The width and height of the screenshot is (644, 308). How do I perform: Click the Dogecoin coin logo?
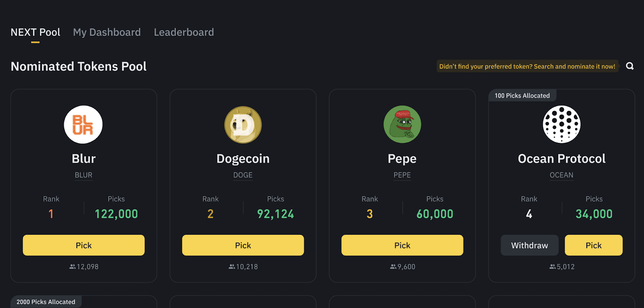243,125
